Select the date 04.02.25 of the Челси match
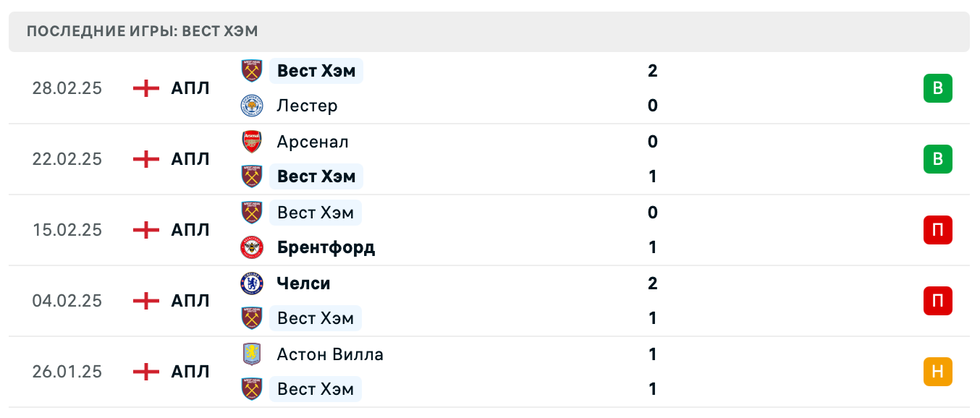The height and width of the screenshot is (418, 980). pyautogui.click(x=68, y=301)
